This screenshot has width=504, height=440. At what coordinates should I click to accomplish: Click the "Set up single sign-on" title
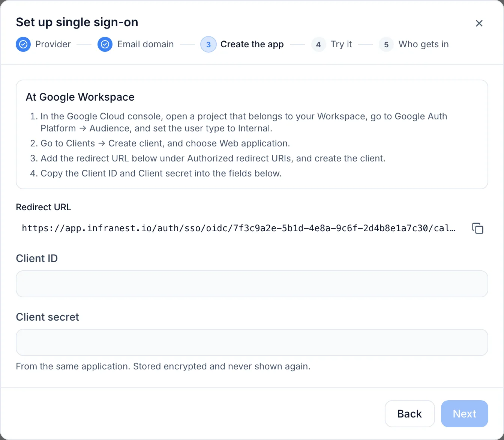(77, 22)
